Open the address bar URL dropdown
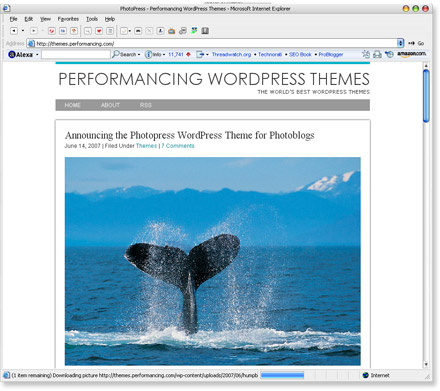 point(400,43)
